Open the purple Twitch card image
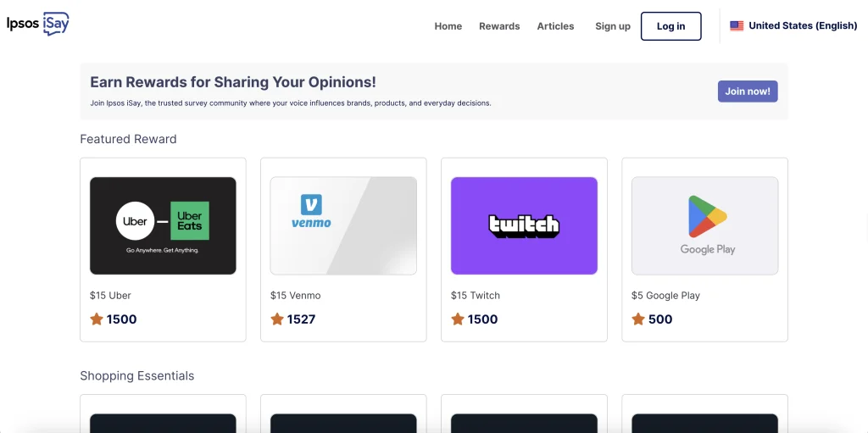Image resolution: width=868 pixels, height=433 pixels. [524, 226]
